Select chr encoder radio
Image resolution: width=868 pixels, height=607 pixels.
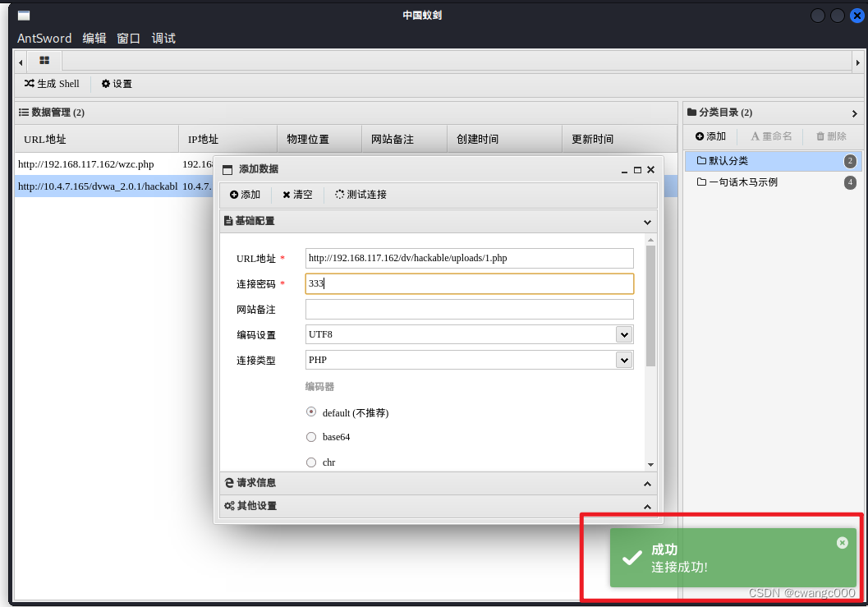click(311, 462)
